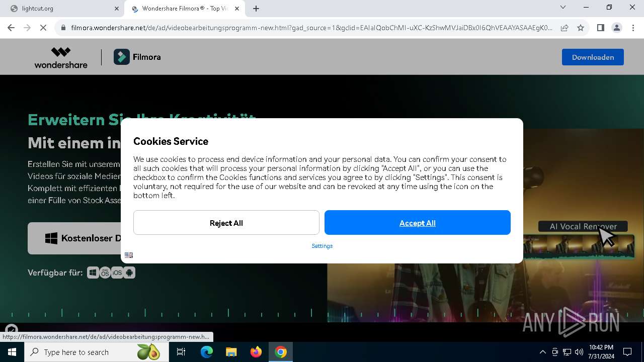Select the Windows platform icon
Image resolution: width=644 pixels, height=362 pixels.
tap(93, 273)
